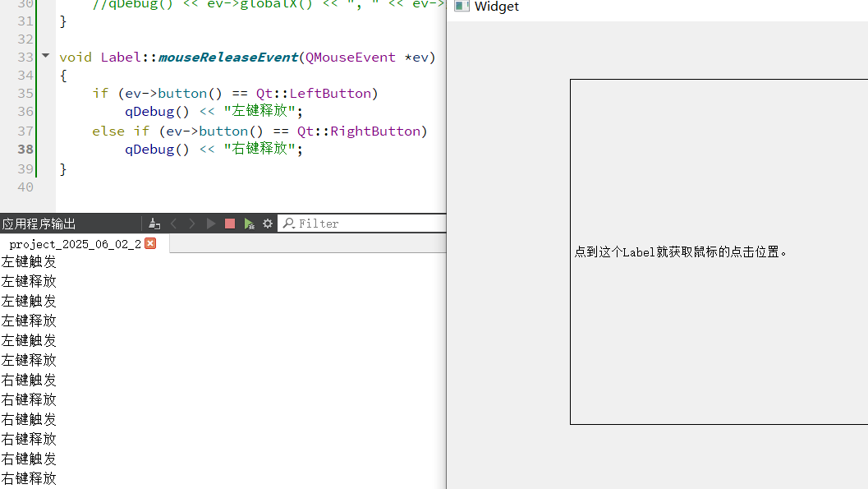The width and height of the screenshot is (868, 489).
Task: Click line number 38 in the gutter
Action: 25,150
